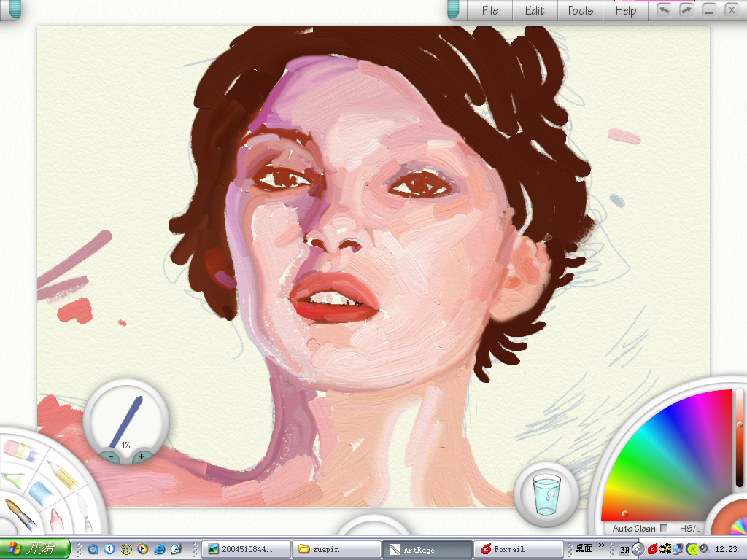
Task: Select the Eraser tool
Action: [20, 451]
